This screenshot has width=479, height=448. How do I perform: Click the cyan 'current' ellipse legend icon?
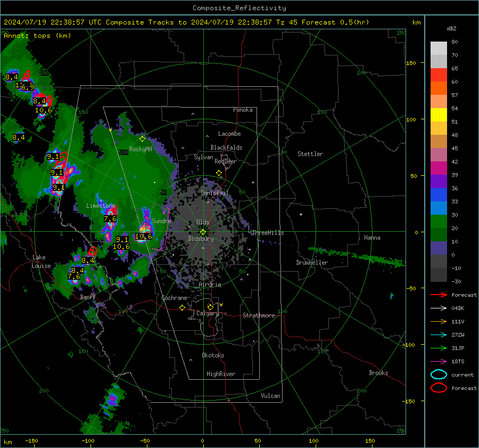[439, 374]
